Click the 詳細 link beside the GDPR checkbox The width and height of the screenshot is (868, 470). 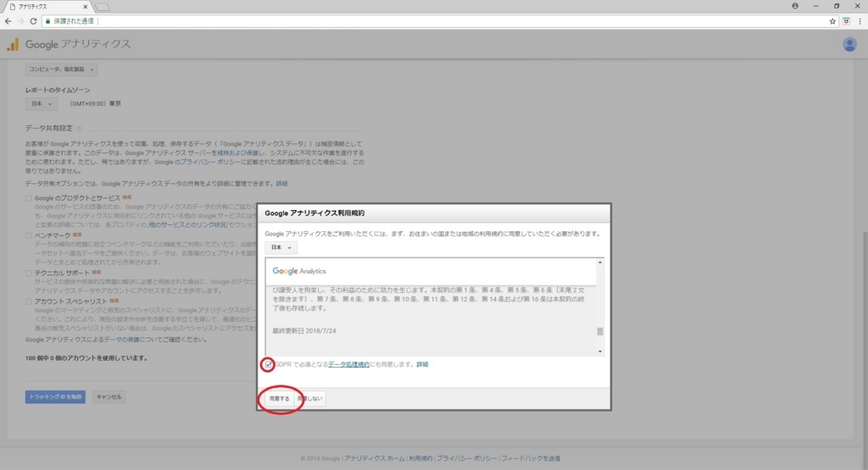point(422,364)
